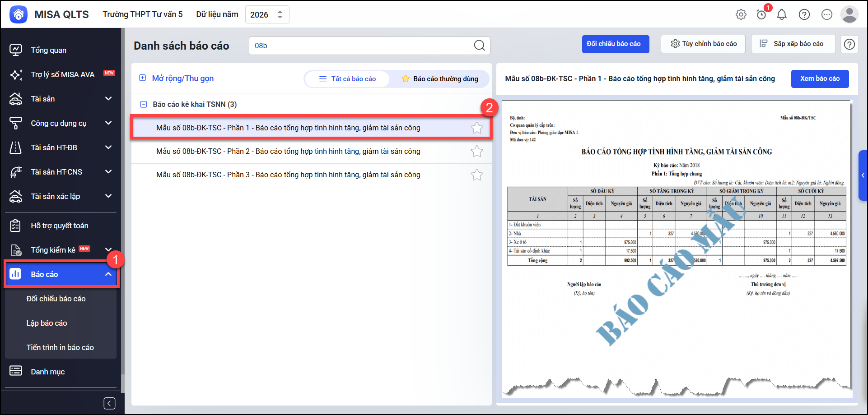The height and width of the screenshot is (415, 868).
Task: Collapse the Báo cáo kê khai TSNN group
Action: pyautogui.click(x=144, y=104)
